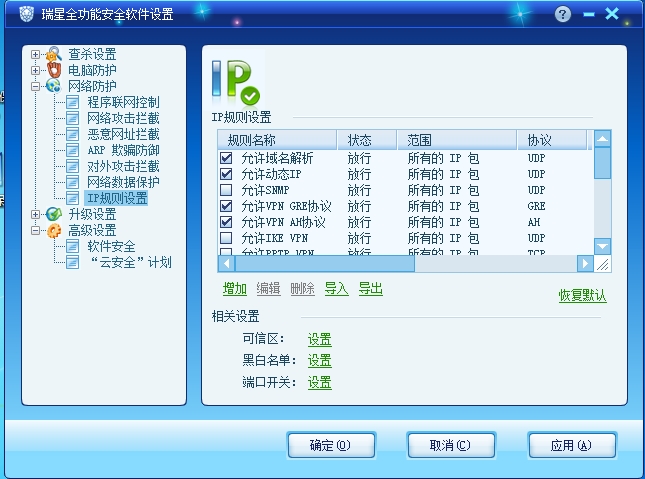Click page icon beside 恶意网址拦截
The image size is (645, 479).
click(x=72, y=134)
